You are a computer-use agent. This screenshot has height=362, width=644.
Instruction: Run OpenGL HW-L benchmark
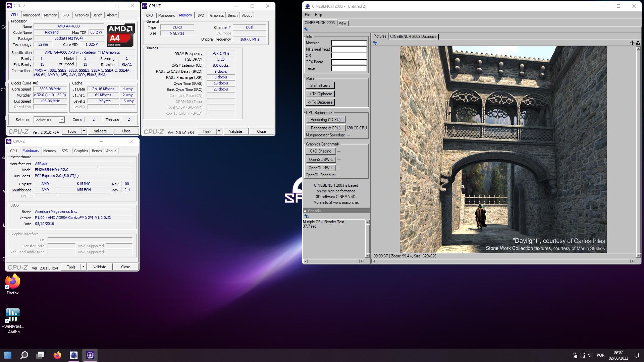coord(320,168)
